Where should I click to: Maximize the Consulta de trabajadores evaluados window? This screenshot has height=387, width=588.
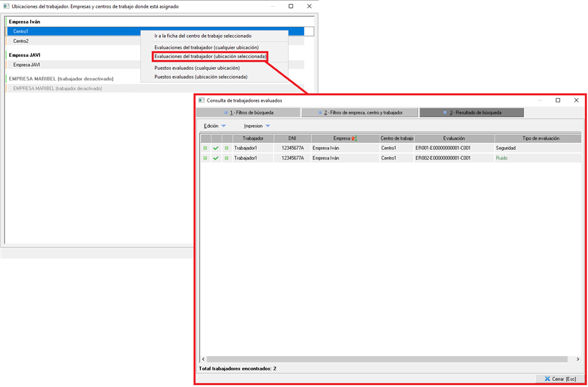[557, 100]
